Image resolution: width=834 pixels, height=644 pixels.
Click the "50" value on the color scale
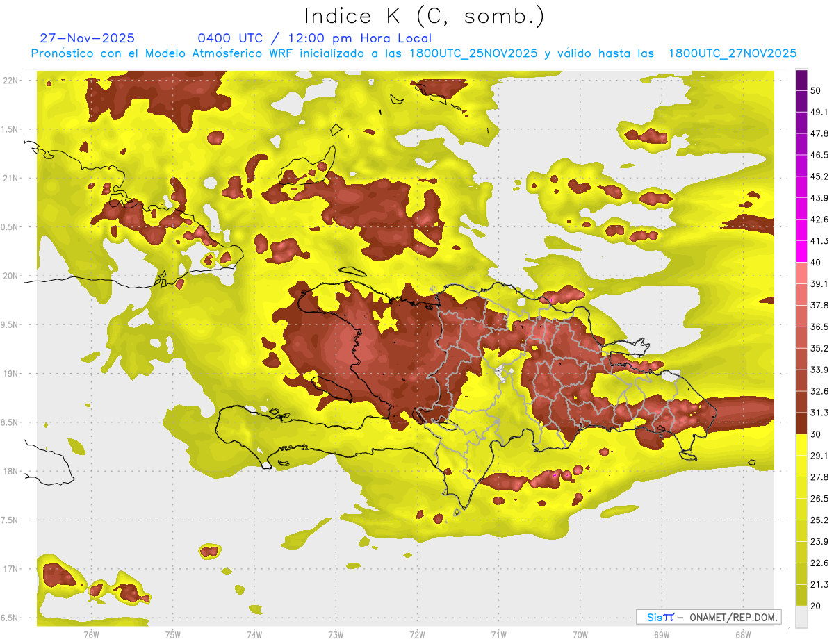pos(817,91)
